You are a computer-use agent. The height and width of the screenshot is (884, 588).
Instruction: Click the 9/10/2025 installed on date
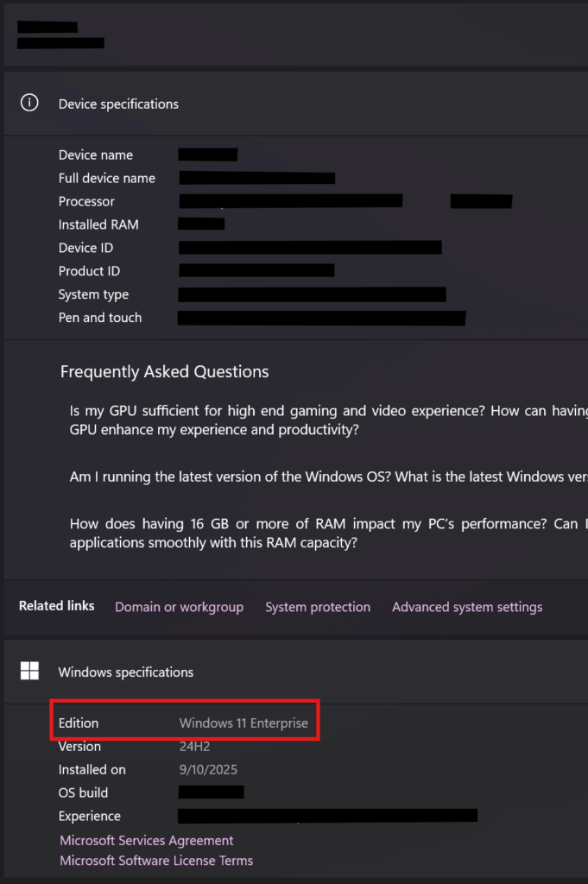click(x=208, y=769)
